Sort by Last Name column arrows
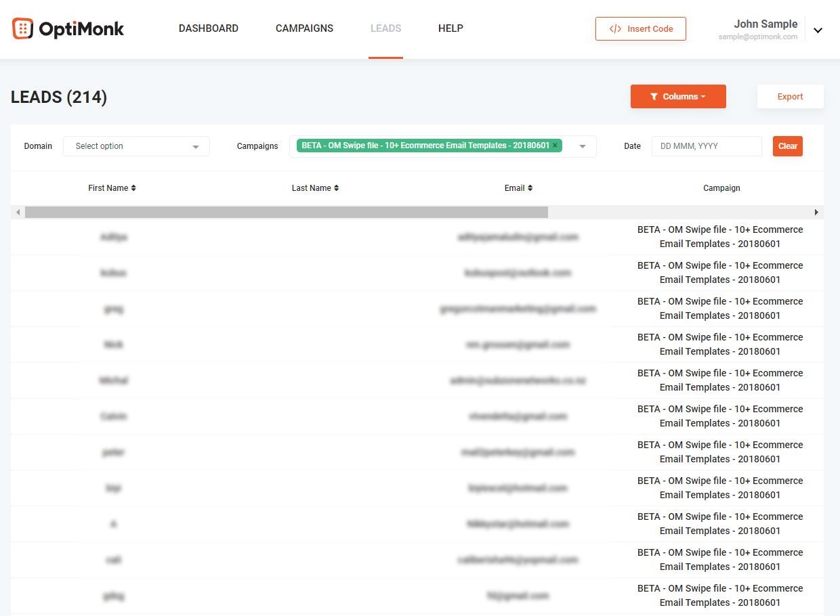 pyautogui.click(x=336, y=188)
